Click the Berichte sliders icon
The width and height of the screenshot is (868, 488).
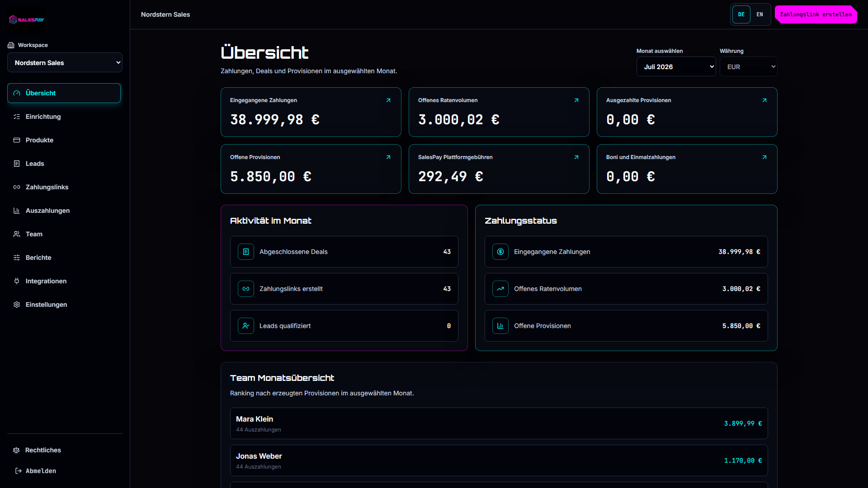pos(17,258)
